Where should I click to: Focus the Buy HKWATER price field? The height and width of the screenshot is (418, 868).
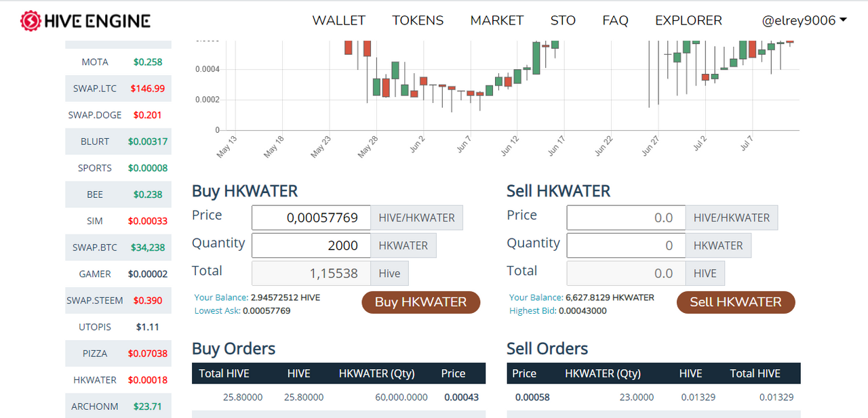coord(311,218)
